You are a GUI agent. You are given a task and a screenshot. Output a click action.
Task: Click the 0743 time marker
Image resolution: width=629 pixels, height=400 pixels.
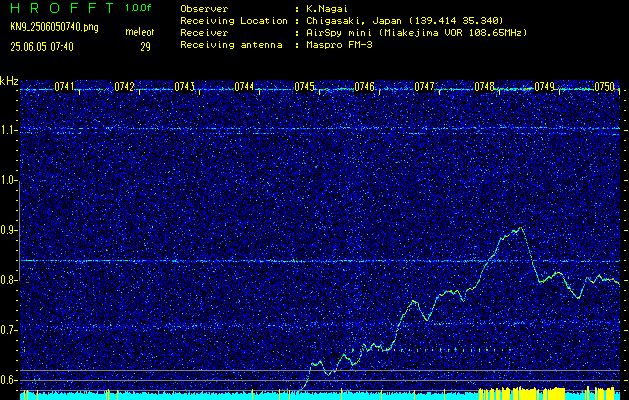(184, 87)
